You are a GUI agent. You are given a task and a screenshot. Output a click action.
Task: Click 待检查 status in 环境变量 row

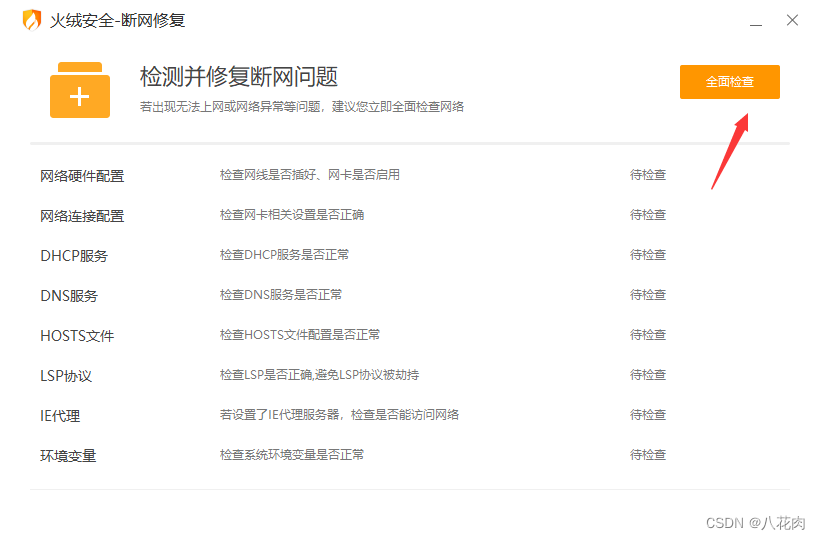click(x=648, y=455)
